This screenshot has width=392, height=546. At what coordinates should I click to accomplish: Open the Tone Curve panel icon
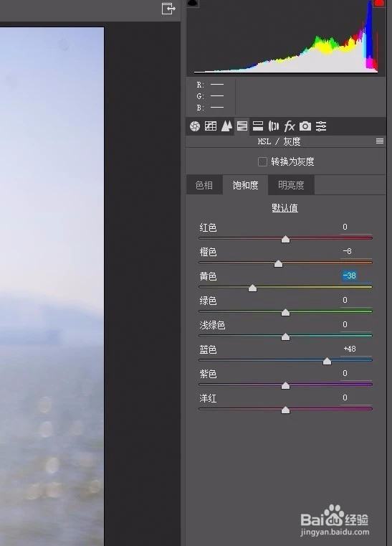211,126
